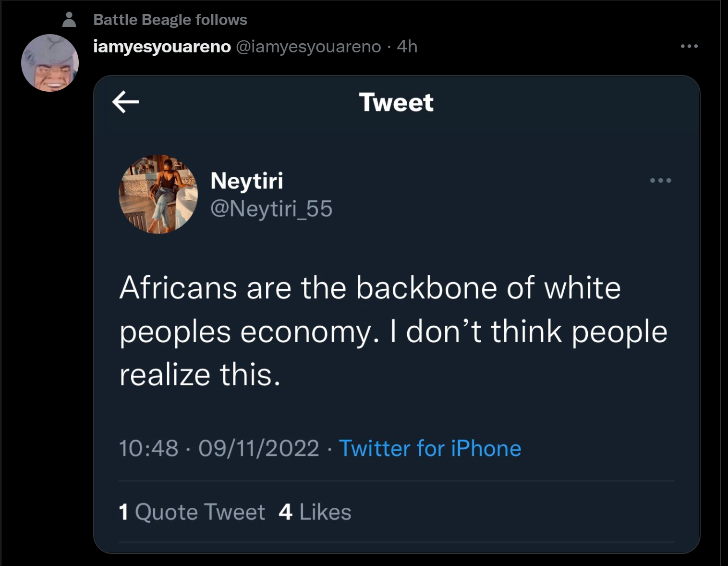Image resolution: width=728 pixels, height=566 pixels.
Task: Open the tweet via the 4h timestamp
Action: click(x=407, y=47)
